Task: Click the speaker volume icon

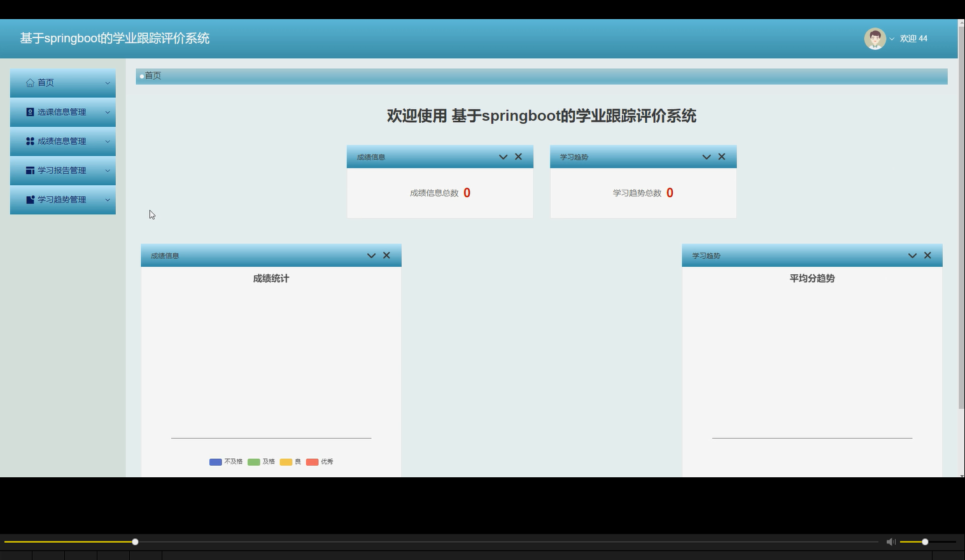Action: pos(891,542)
